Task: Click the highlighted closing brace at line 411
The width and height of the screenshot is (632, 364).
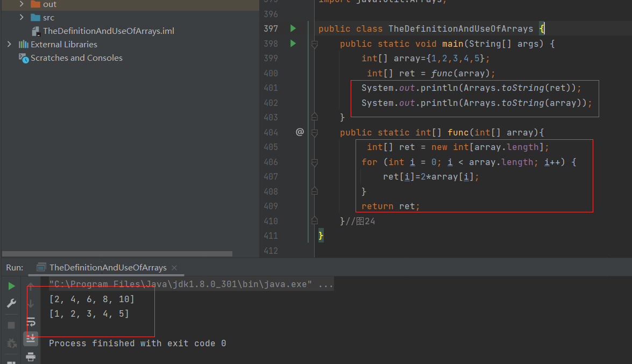Action: coord(321,235)
